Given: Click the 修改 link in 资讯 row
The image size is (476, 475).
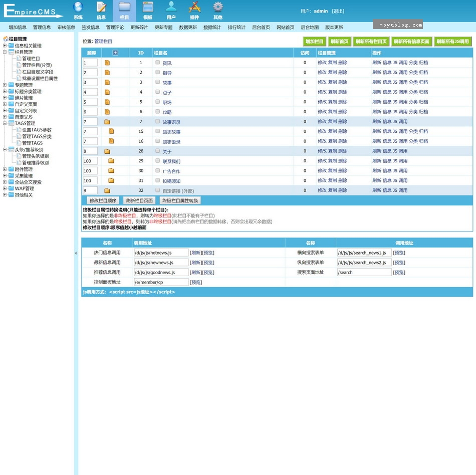Looking at the screenshot, I should coord(322,63).
